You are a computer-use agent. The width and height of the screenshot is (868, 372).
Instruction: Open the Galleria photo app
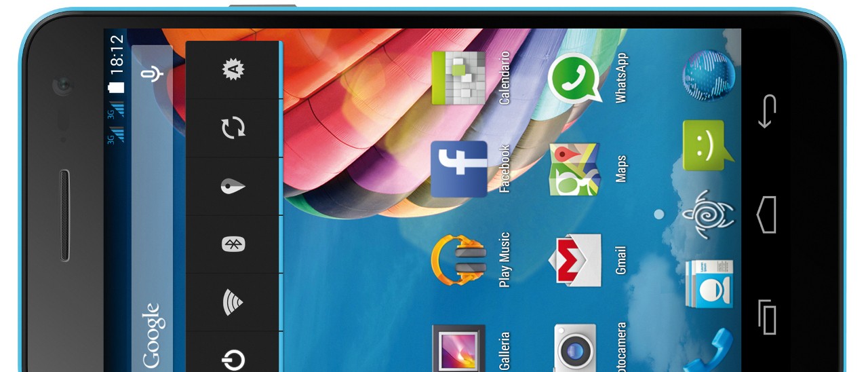click(459, 348)
